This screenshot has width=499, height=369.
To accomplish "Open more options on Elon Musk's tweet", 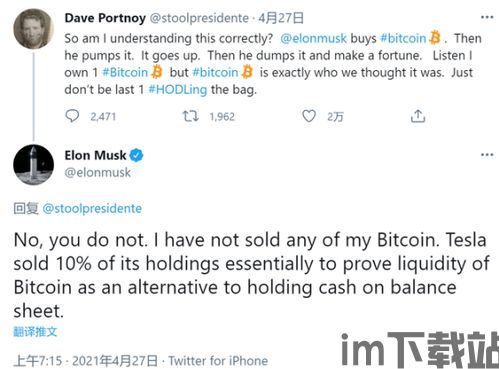I will [x=487, y=155].
